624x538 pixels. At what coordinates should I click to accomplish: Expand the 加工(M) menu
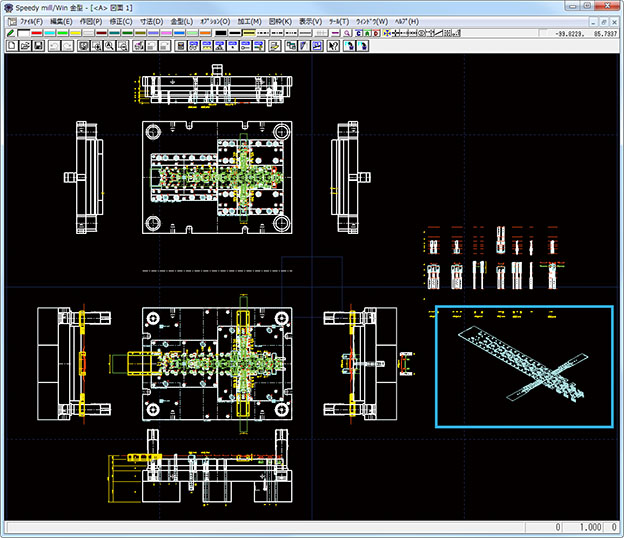[x=251, y=20]
